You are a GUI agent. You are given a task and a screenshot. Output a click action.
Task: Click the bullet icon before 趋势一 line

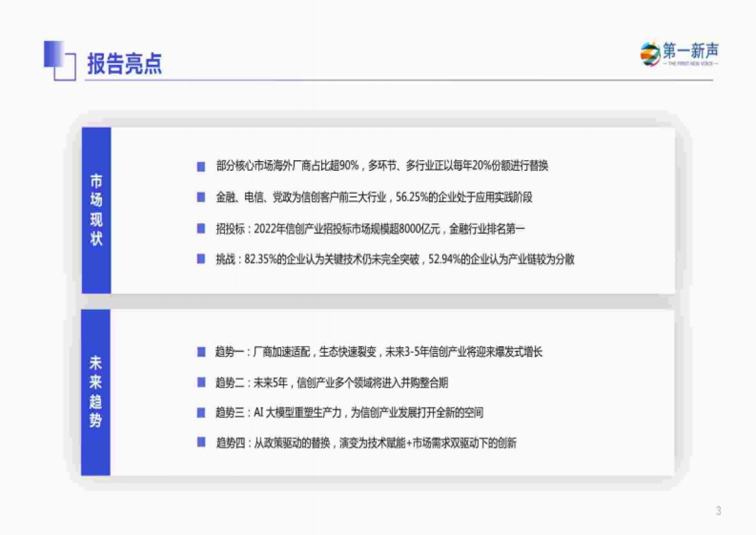pos(201,353)
